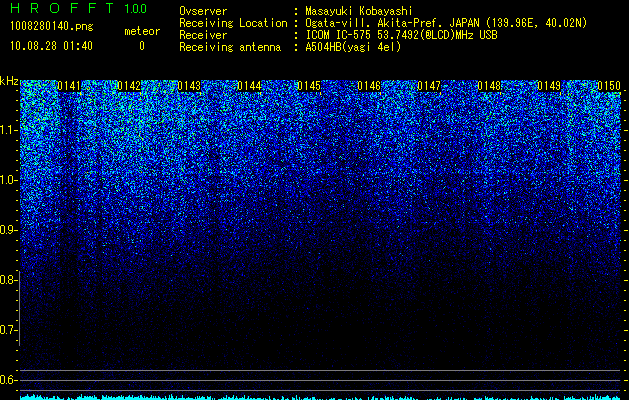The height and width of the screenshot is (400, 629).
Task: Click the 0141 time marker
Action: tap(69, 86)
